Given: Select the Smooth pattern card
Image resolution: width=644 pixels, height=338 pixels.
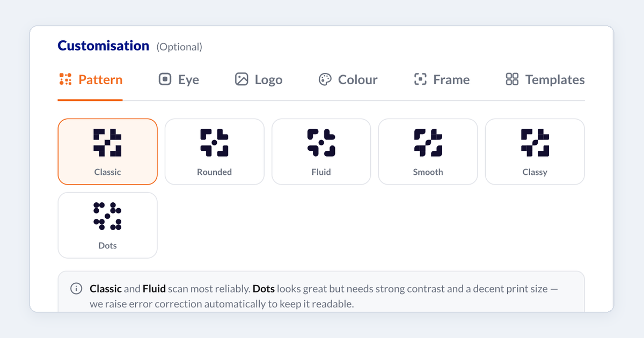Looking at the screenshot, I should pos(428,152).
